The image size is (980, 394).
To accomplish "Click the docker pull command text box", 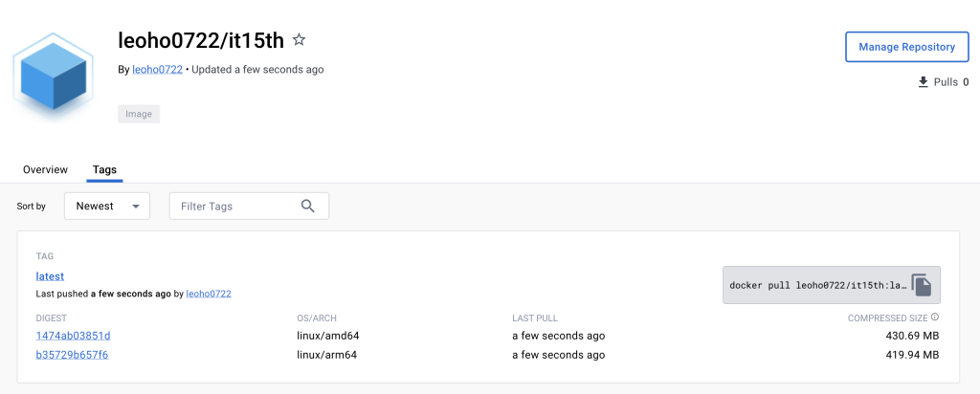I will click(x=815, y=285).
